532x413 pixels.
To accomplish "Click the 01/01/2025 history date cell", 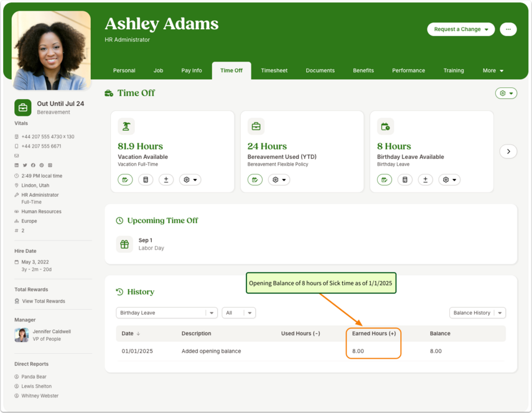I will click(x=137, y=351).
